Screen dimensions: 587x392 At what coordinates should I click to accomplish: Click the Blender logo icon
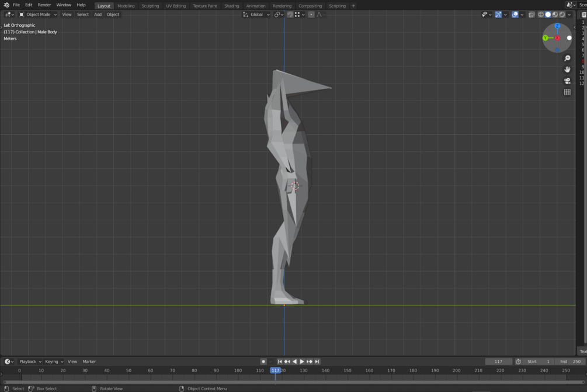point(6,5)
